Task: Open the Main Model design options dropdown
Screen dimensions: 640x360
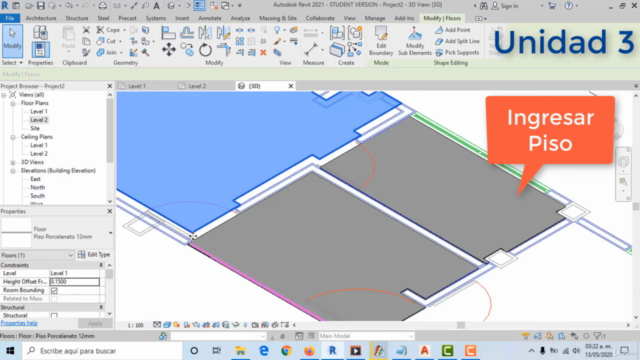Action: click(366, 336)
